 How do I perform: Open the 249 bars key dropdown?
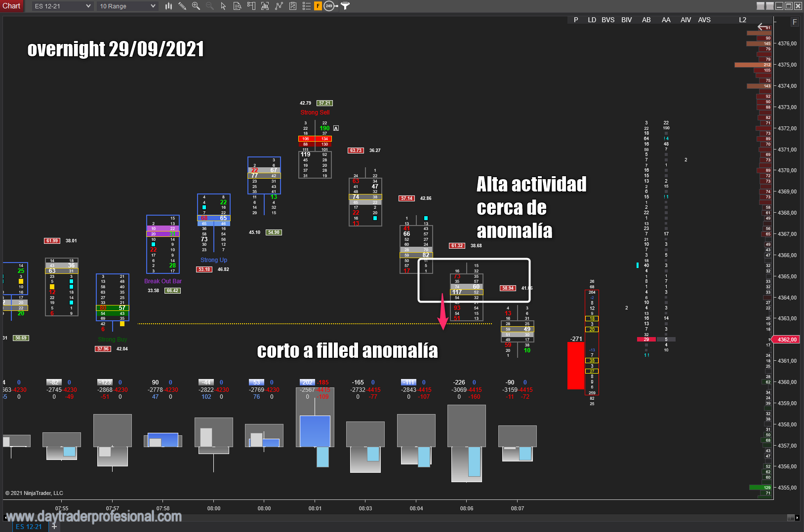[330, 6]
